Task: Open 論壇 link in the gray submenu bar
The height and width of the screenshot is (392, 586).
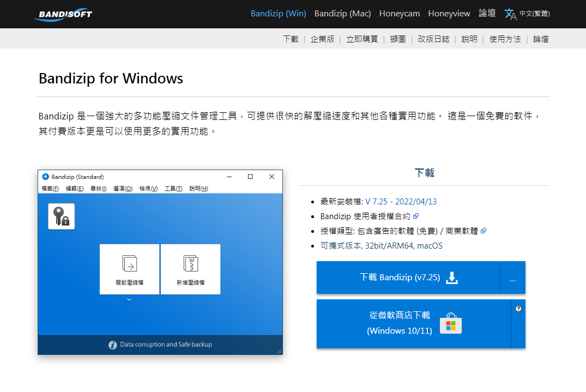Action: [x=541, y=39]
